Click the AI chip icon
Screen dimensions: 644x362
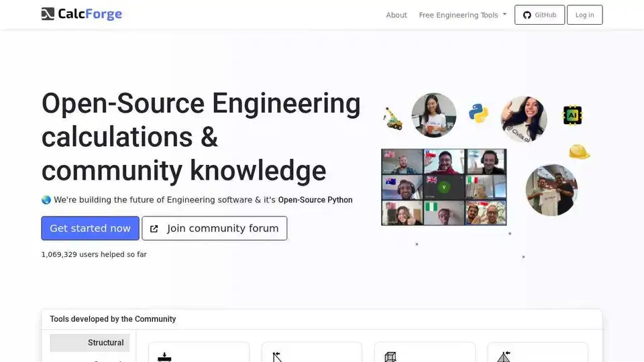click(x=572, y=115)
